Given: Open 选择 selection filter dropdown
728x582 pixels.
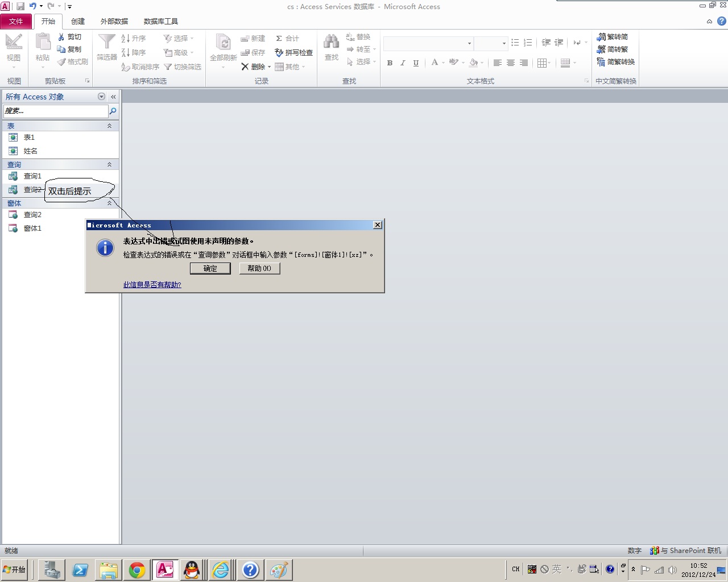Looking at the screenshot, I should pos(179,38).
